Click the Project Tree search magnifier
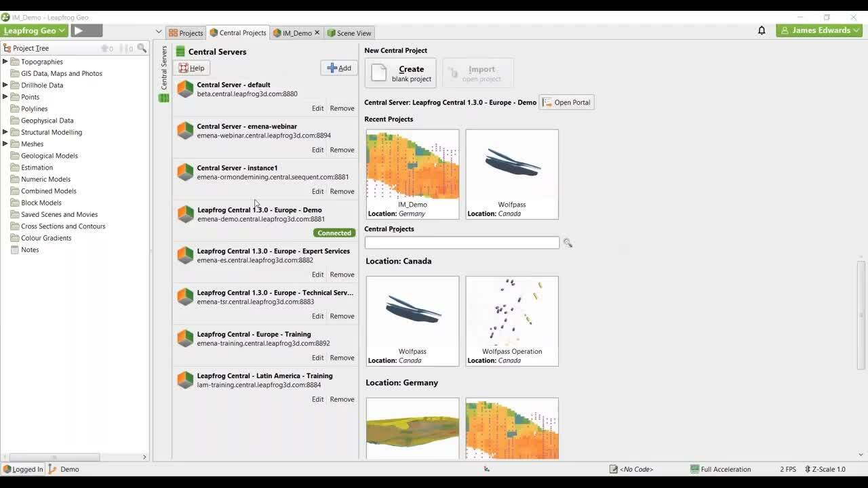 pyautogui.click(x=142, y=48)
